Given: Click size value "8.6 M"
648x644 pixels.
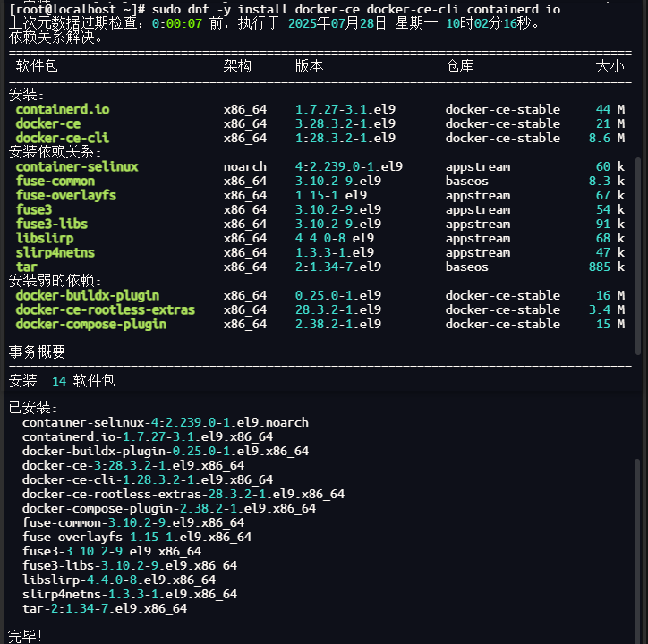Looking at the screenshot, I should (x=607, y=138).
